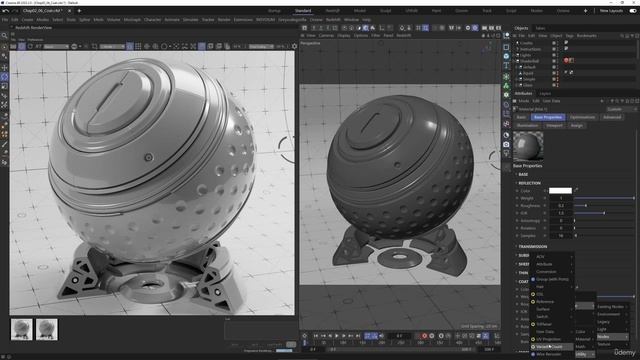The height and width of the screenshot is (360, 640).
Task: Toggle animation dot next to Samples
Action: coord(517,236)
